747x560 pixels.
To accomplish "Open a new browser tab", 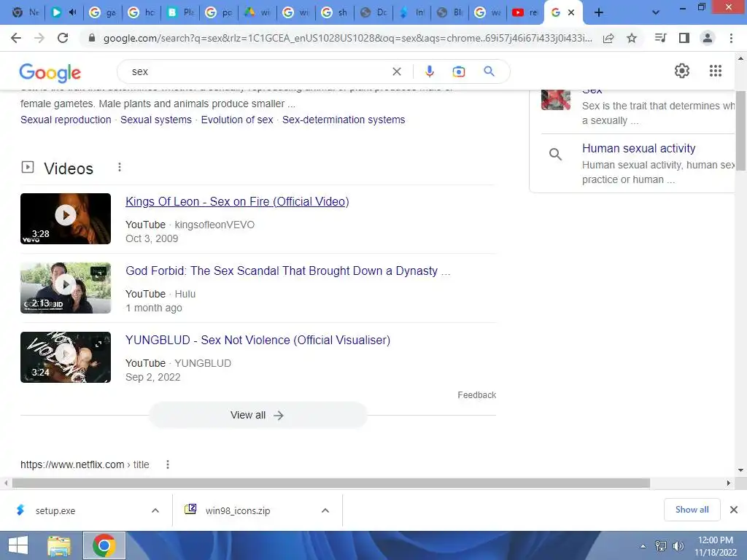I will click(x=599, y=12).
